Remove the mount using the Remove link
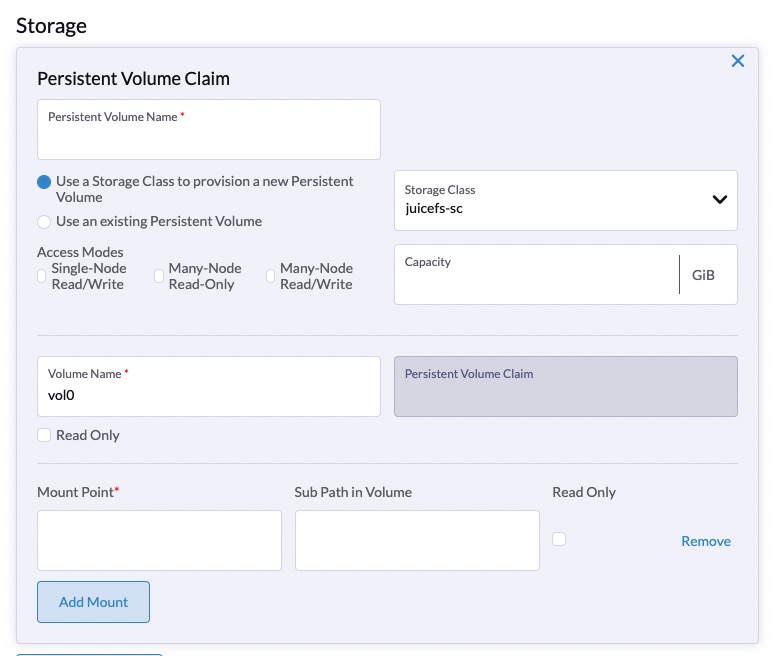The height and width of the screenshot is (656, 775). coord(705,541)
